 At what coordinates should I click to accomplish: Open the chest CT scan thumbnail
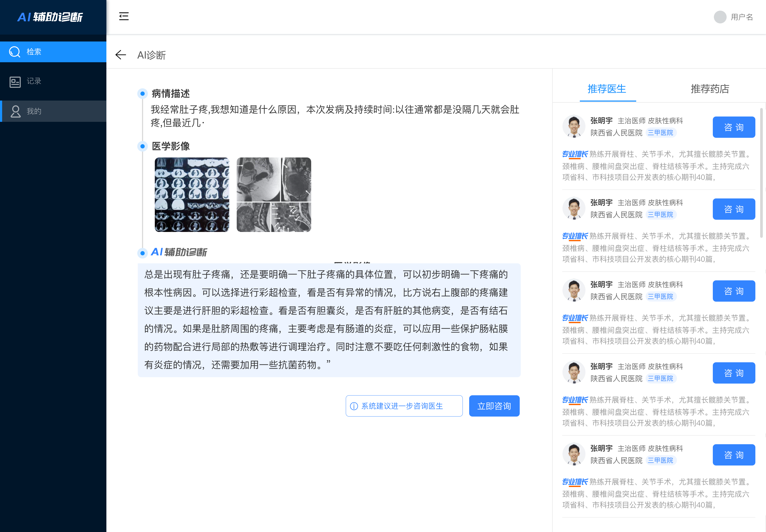(192, 195)
